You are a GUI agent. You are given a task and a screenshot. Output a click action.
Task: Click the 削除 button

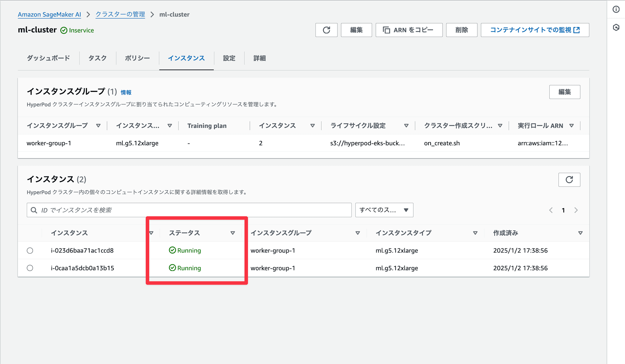coord(462,30)
